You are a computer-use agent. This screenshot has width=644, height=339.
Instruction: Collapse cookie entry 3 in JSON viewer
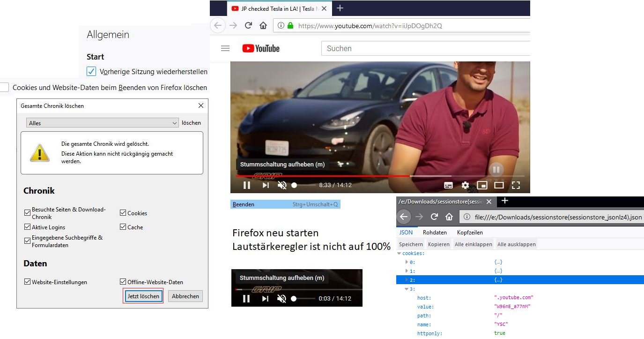click(x=407, y=289)
